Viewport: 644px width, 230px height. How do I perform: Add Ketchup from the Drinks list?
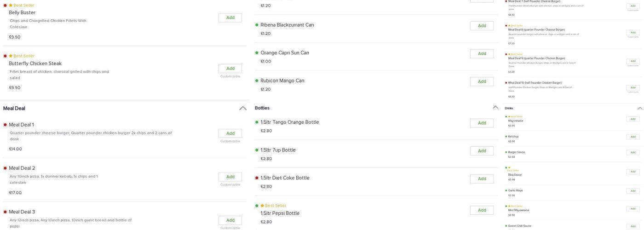coord(633,137)
